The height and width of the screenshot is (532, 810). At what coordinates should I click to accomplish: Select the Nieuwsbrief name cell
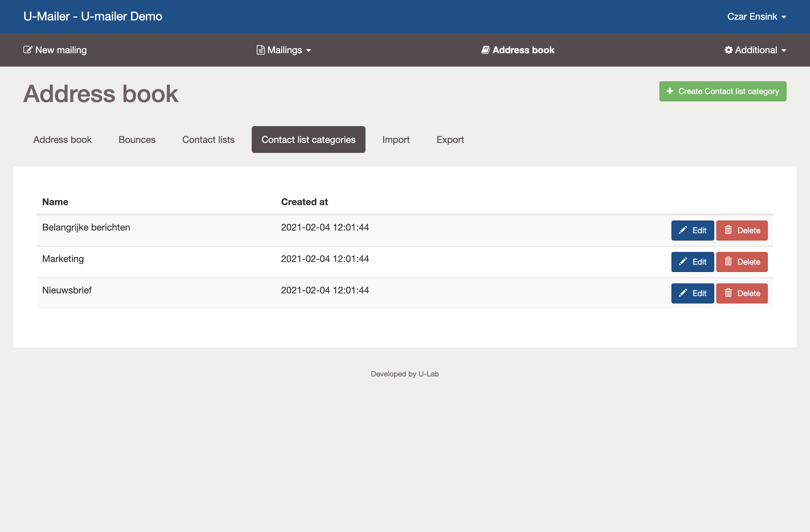coord(67,290)
